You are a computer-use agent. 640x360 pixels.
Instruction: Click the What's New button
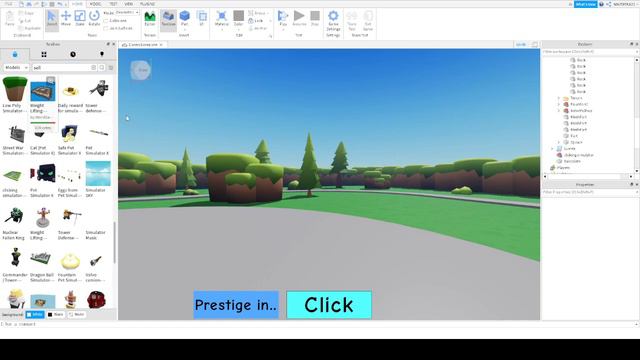point(585,4)
